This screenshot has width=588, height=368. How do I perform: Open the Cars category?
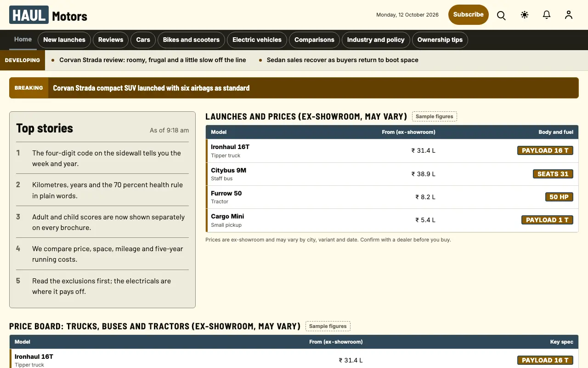coord(143,40)
